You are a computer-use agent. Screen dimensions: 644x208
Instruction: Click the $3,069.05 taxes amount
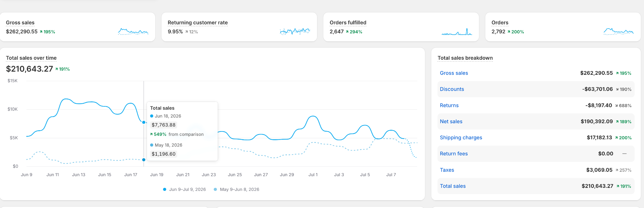tap(599, 170)
